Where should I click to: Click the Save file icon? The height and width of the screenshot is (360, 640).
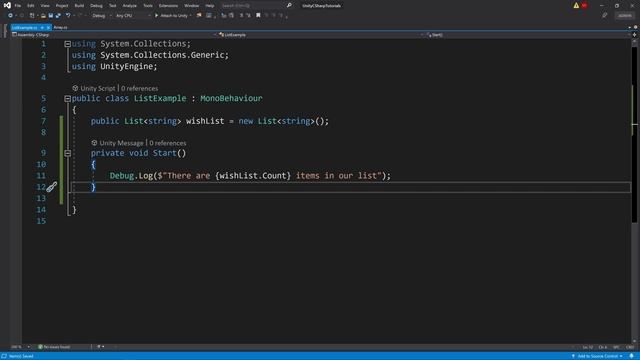pyautogui.click(x=51, y=16)
